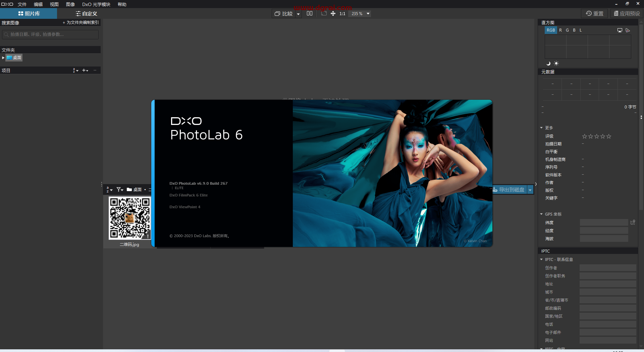Open the project sort dropdown in 项目 panel
644x352 pixels.
pyautogui.click(x=75, y=71)
